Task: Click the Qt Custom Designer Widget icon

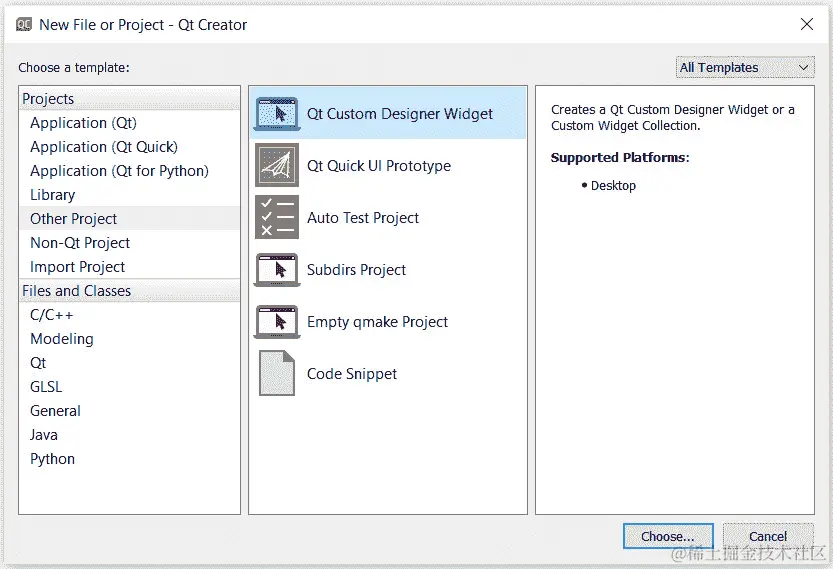Action: pyautogui.click(x=277, y=114)
